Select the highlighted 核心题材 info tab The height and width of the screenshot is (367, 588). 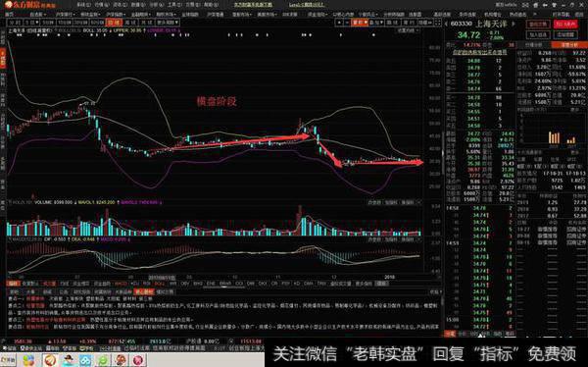(144, 291)
